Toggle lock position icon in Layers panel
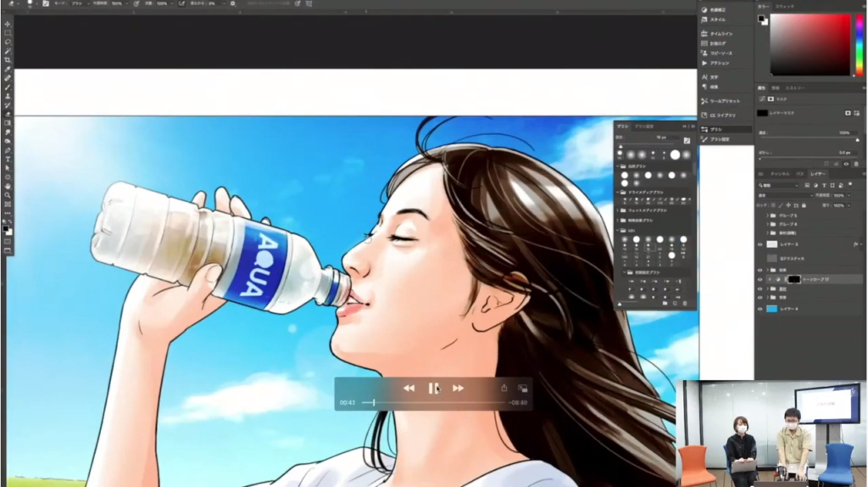The width and height of the screenshot is (868, 487). click(x=788, y=205)
